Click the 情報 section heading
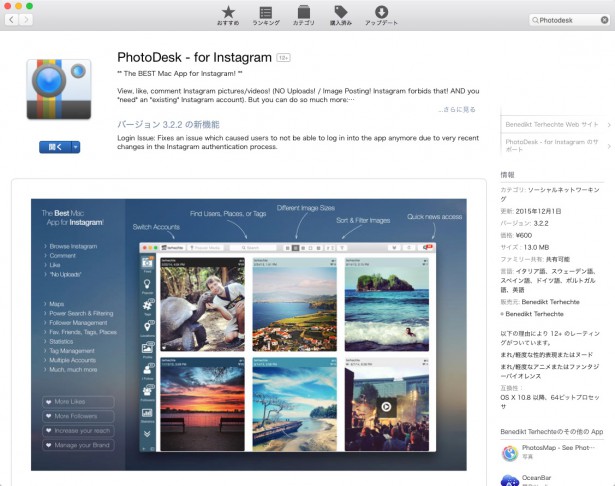This screenshot has width=615, height=486. tap(507, 175)
